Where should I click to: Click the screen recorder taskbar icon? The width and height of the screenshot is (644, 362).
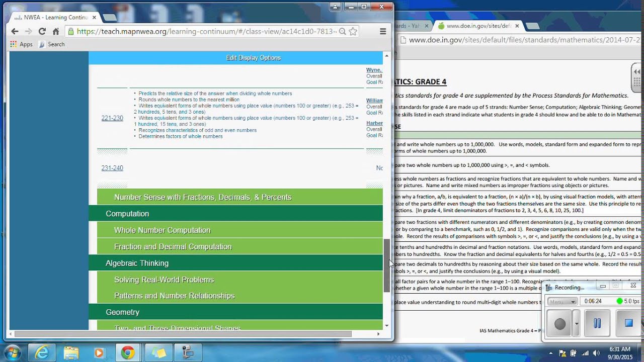point(187,353)
